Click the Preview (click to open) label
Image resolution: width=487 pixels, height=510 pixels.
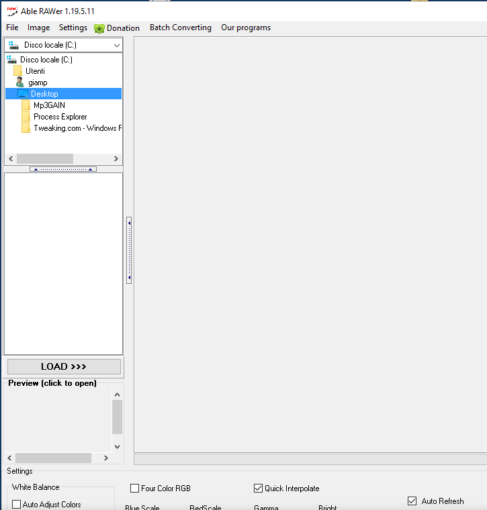click(x=52, y=383)
